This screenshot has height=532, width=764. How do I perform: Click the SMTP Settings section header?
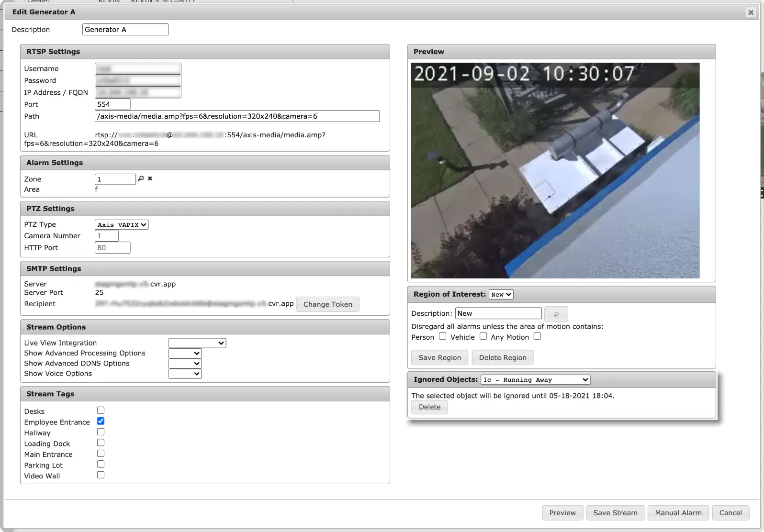tap(205, 269)
